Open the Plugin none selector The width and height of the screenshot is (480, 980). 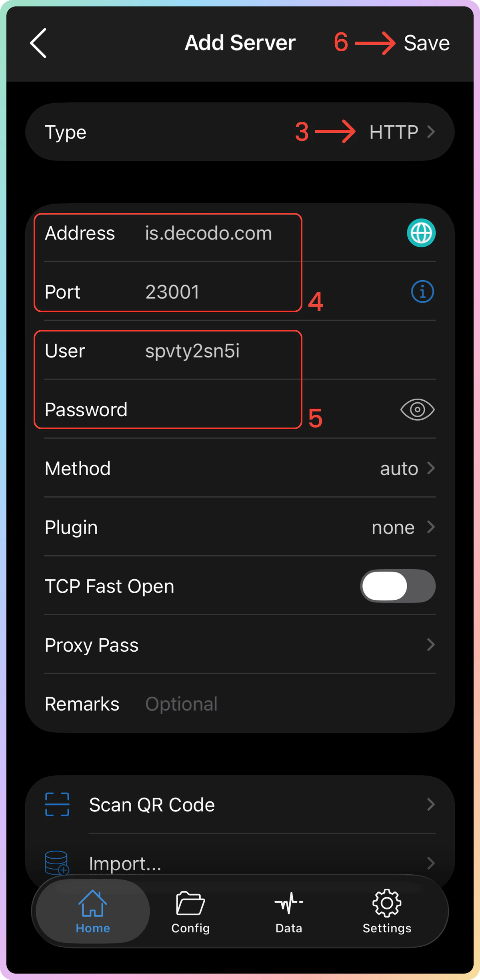point(240,527)
